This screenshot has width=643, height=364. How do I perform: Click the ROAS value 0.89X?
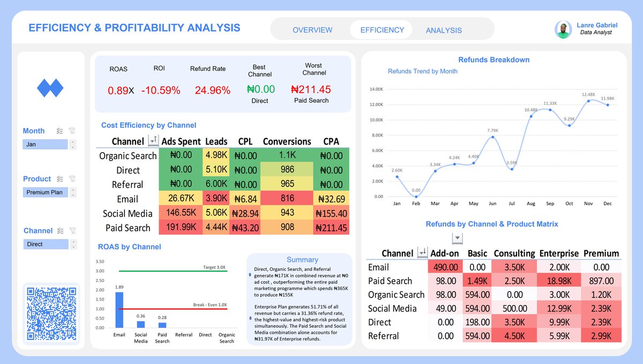click(x=121, y=90)
